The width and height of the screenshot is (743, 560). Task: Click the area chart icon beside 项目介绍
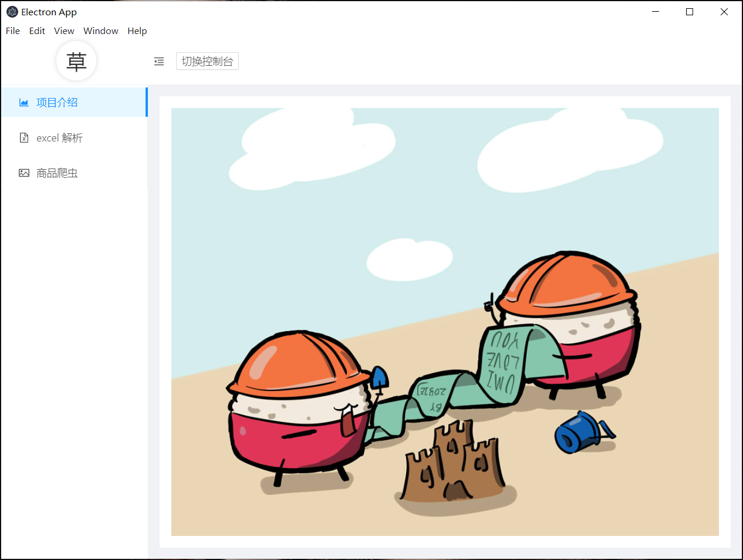pyautogui.click(x=24, y=103)
